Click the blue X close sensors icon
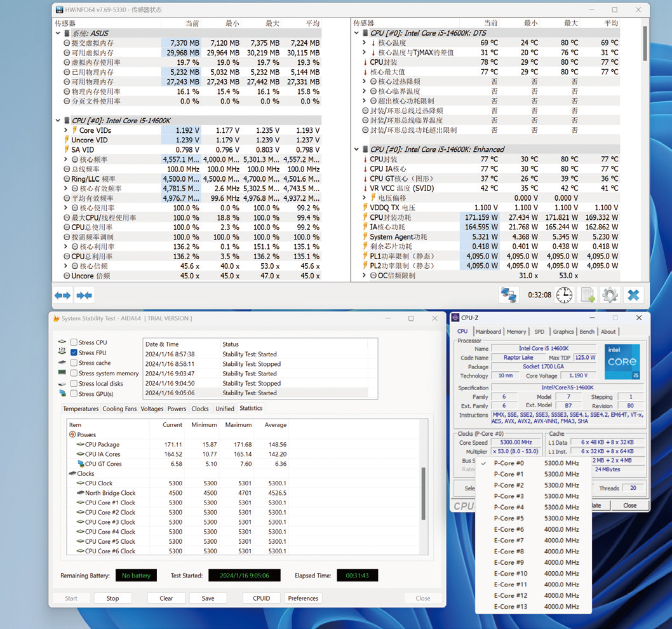This screenshot has height=629, width=672. click(x=633, y=295)
